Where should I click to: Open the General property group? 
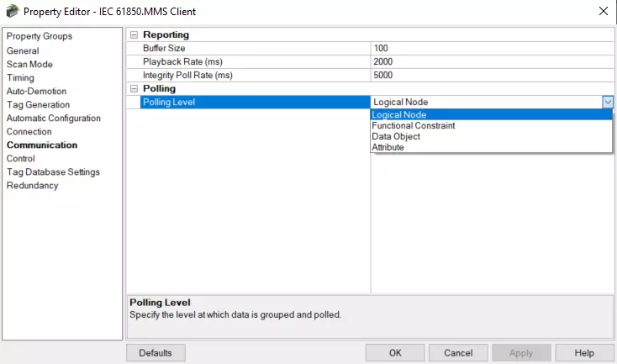(23, 50)
